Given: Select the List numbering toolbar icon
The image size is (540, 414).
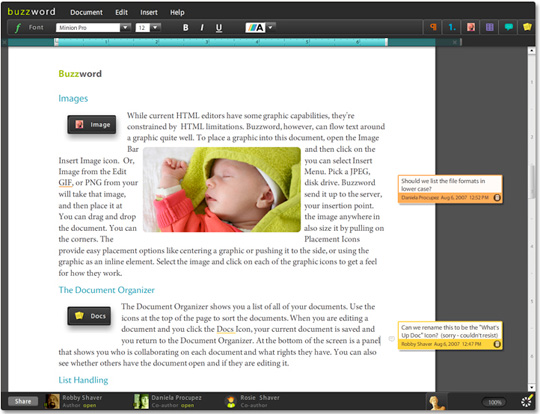Looking at the screenshot, I should coord(452,27).
